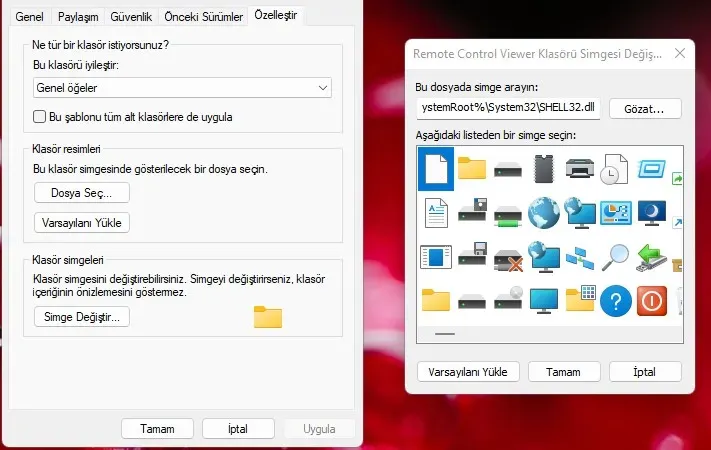Choose the monitor with moon icon
Image resolution: width=711 pixels, height=450 pixels.
(x=652, y=212)
